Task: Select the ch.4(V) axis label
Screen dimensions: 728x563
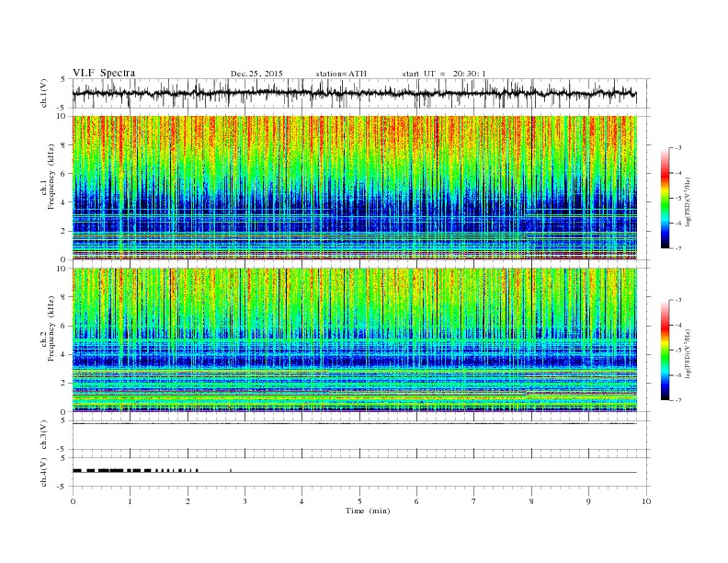Action: coord(44,473)
